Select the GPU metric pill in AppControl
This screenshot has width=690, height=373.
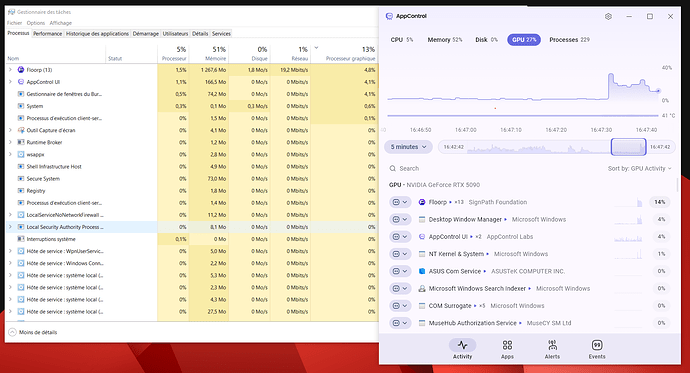click(524, 40)
